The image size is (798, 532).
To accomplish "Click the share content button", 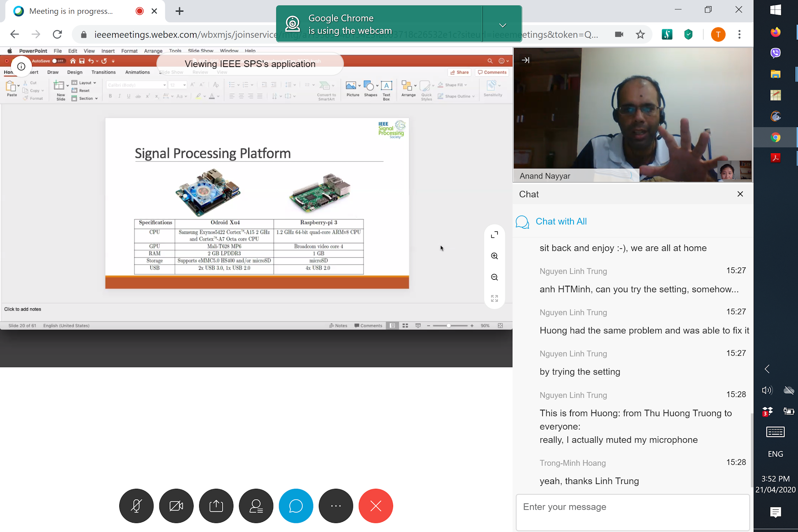I will 216,506.
